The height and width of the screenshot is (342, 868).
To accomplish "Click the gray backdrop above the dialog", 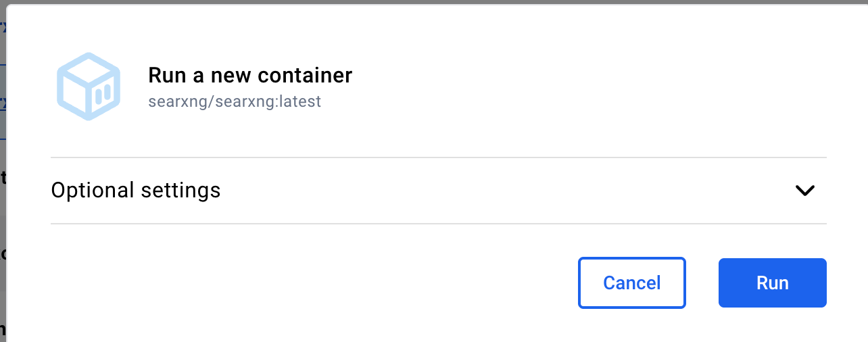I will click(433, 2).
